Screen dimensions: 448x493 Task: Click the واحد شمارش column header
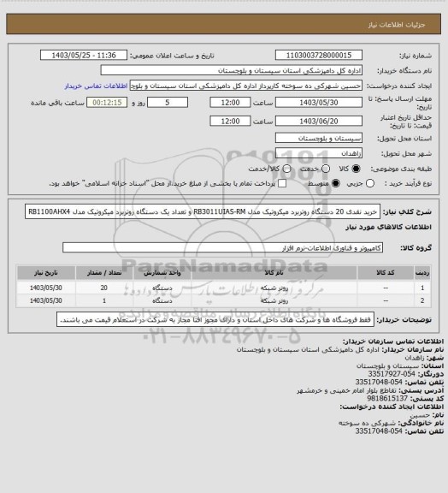(162, 272)
